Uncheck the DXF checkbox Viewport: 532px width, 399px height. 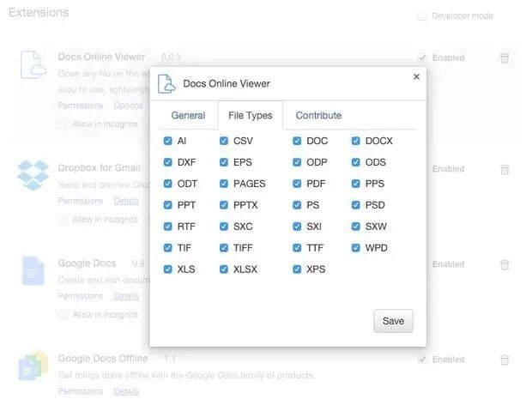[x=168, y=162]
